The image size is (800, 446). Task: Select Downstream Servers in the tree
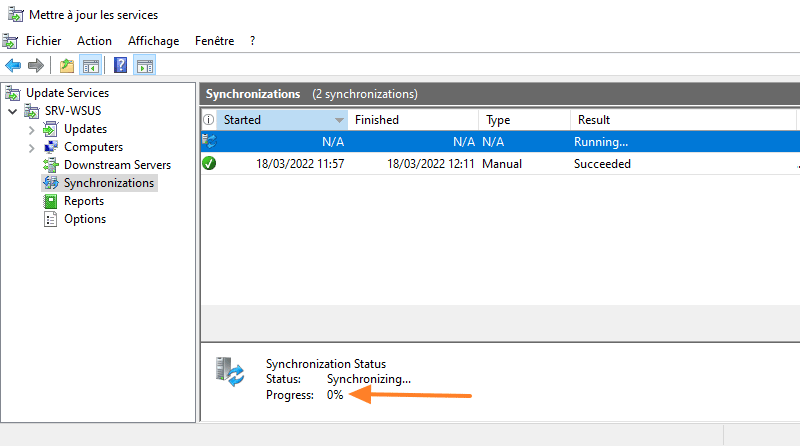[116, 165]
